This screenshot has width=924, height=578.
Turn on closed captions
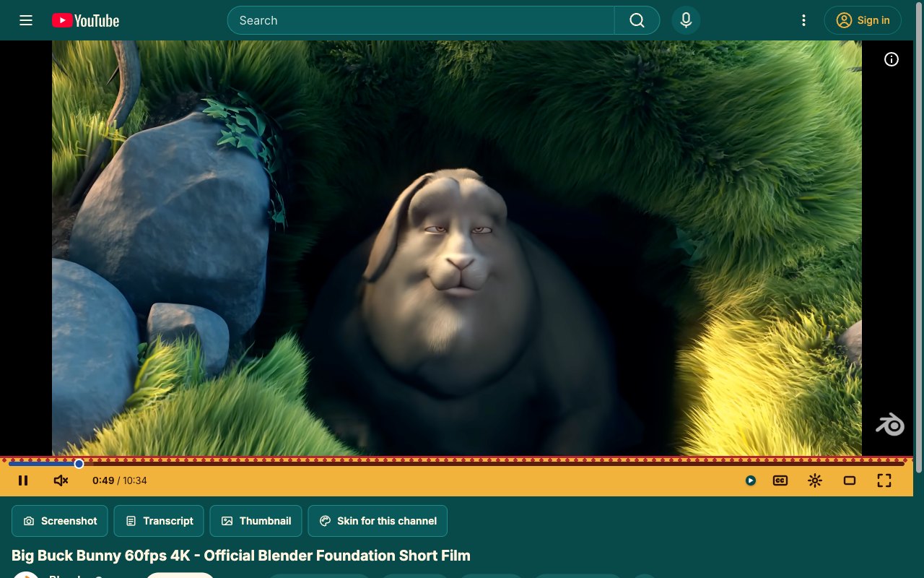coord(780,480)
